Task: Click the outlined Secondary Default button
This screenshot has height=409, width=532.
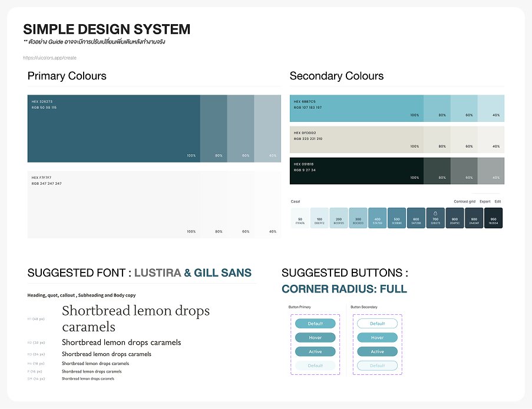Action: (x=377, y=324)
